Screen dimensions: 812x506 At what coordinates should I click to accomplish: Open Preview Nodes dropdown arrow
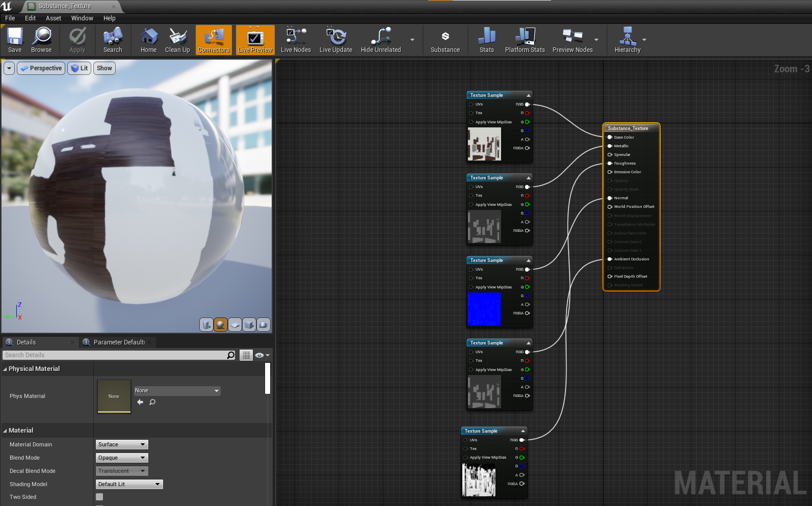point(596,40)
